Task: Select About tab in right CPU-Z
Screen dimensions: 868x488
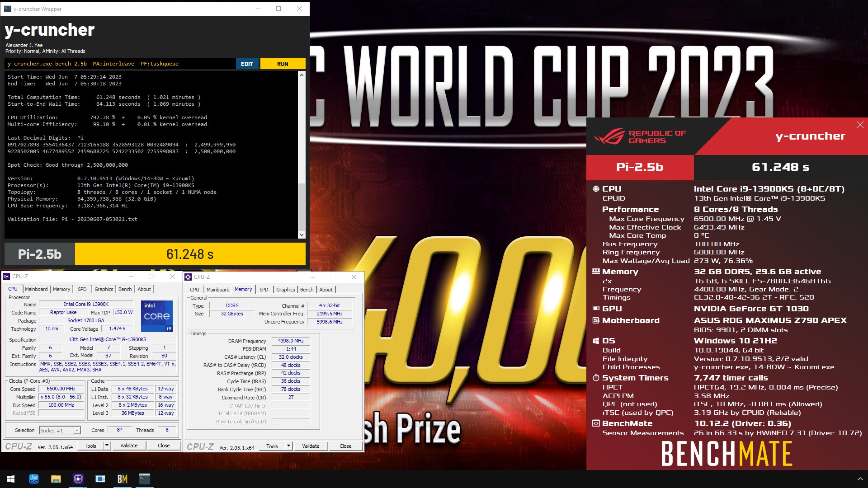Action: [x=326, y=290]
